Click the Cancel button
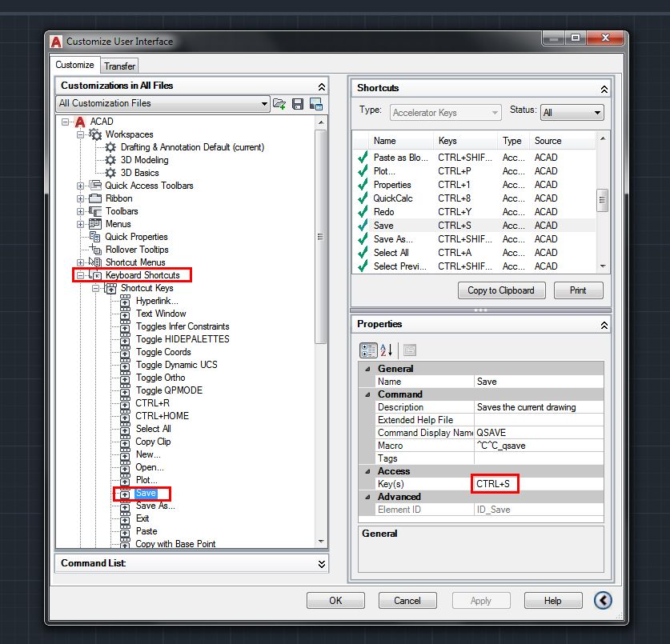This screenshot has height=644, width=670. [407, 601]
